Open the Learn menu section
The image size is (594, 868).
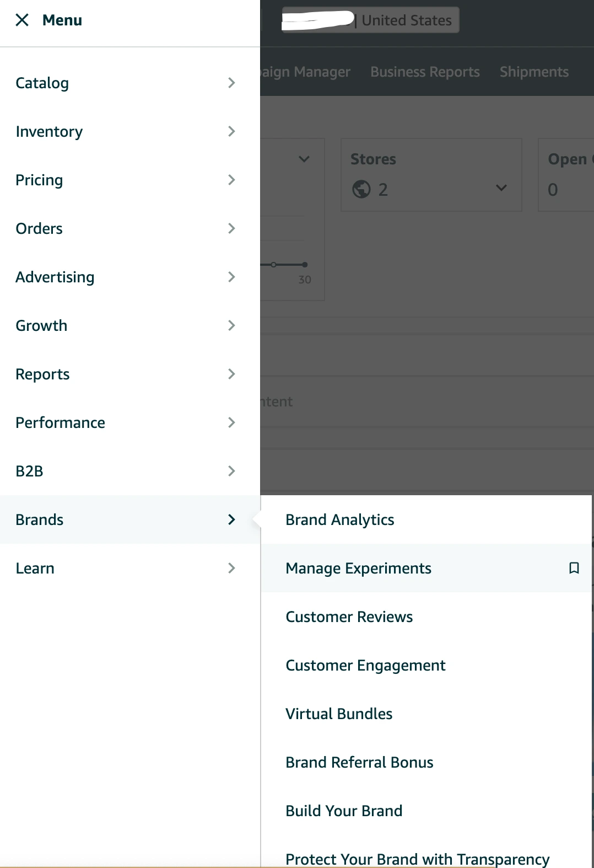[x=35, y=569]
